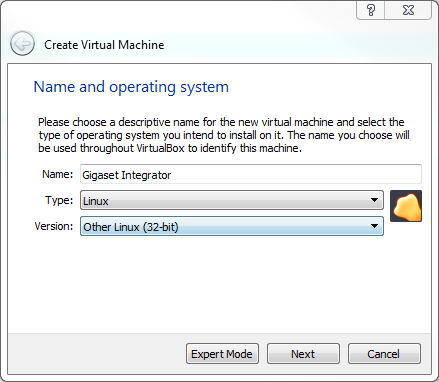Viewport: 439px width, 382px height.
Task: Cancel the virtual machine creation
Action: (384, 354)
